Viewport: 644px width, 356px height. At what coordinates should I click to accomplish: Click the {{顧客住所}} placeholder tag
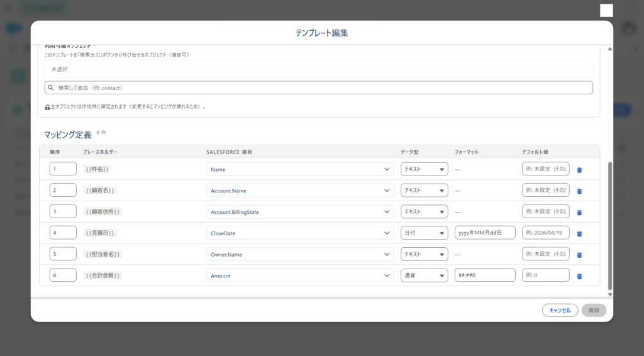pos(103,212)
